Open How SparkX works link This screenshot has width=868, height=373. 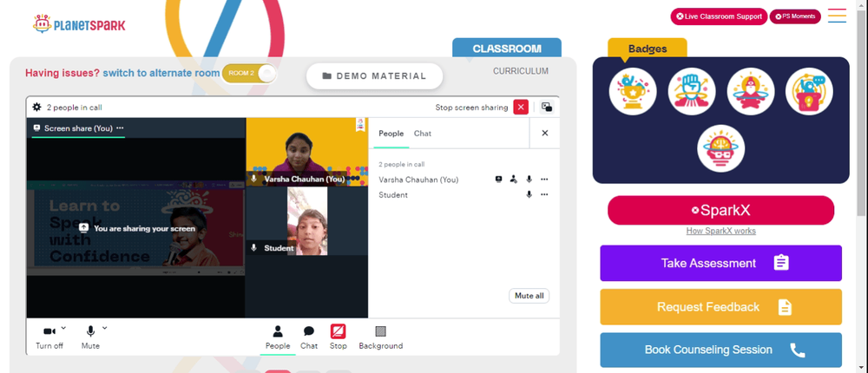click(720, 231)
